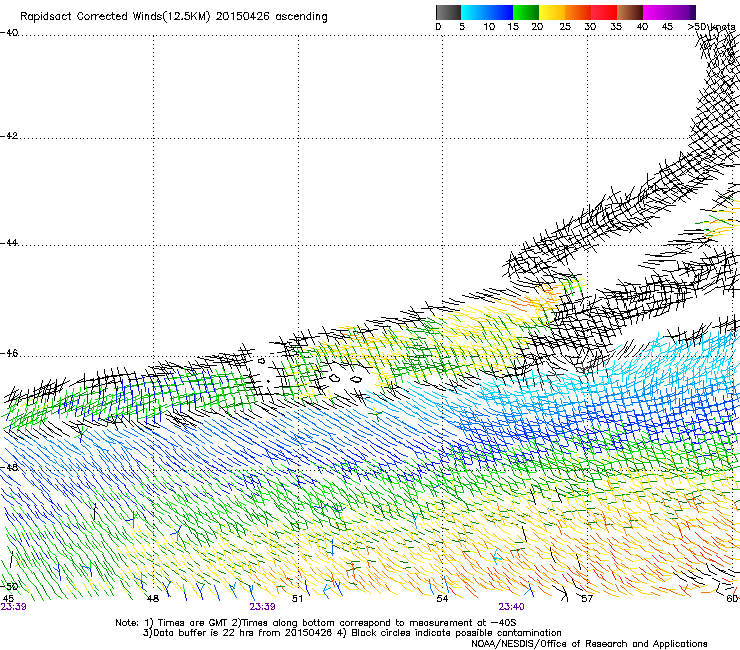
Task: Click the 'Data buffer is 22 hrs' note line
Action: coord(352,633)
